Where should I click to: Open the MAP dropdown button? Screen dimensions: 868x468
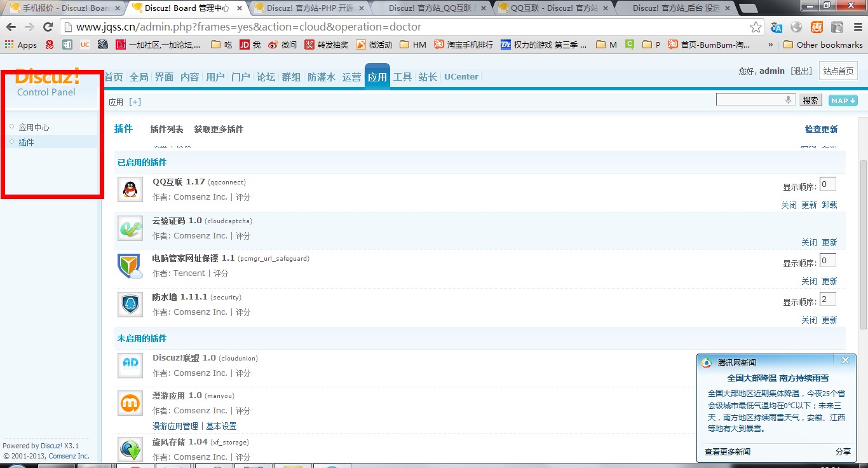click(x=843, y=100)
